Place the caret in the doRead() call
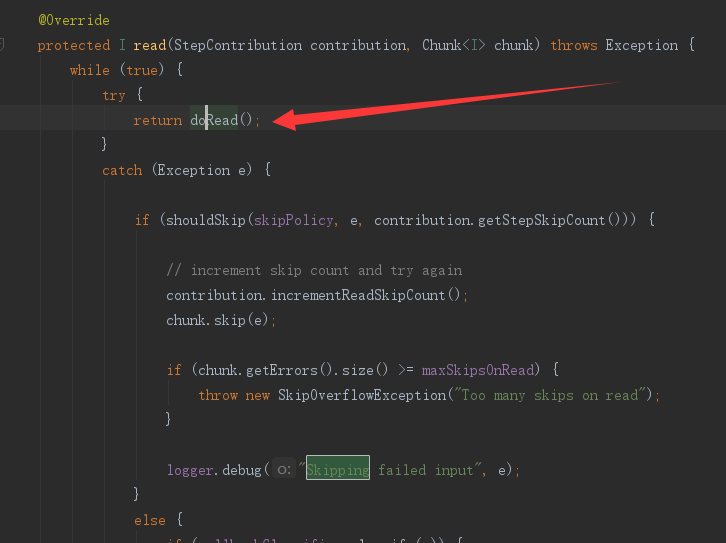Image resolution: width=726 pixels, height=543 pixels. coord(221,120)
